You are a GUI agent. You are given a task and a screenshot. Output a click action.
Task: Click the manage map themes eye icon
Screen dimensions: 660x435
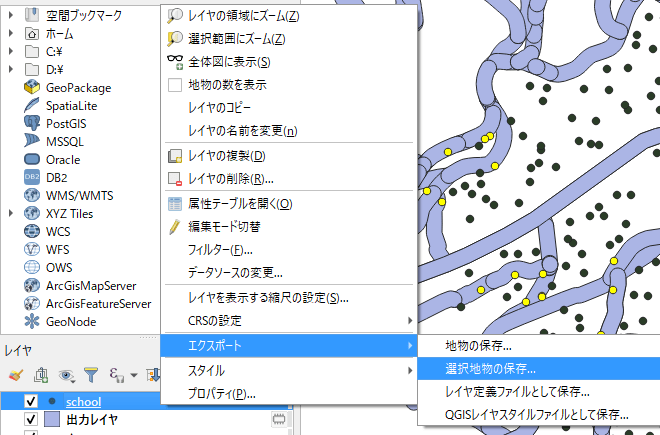pos(67,374)
